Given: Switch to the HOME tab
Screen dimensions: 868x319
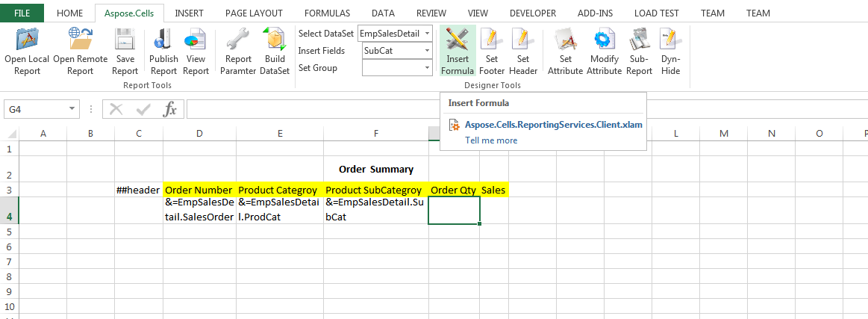Looking at the screenshot, I should [69, 13].
